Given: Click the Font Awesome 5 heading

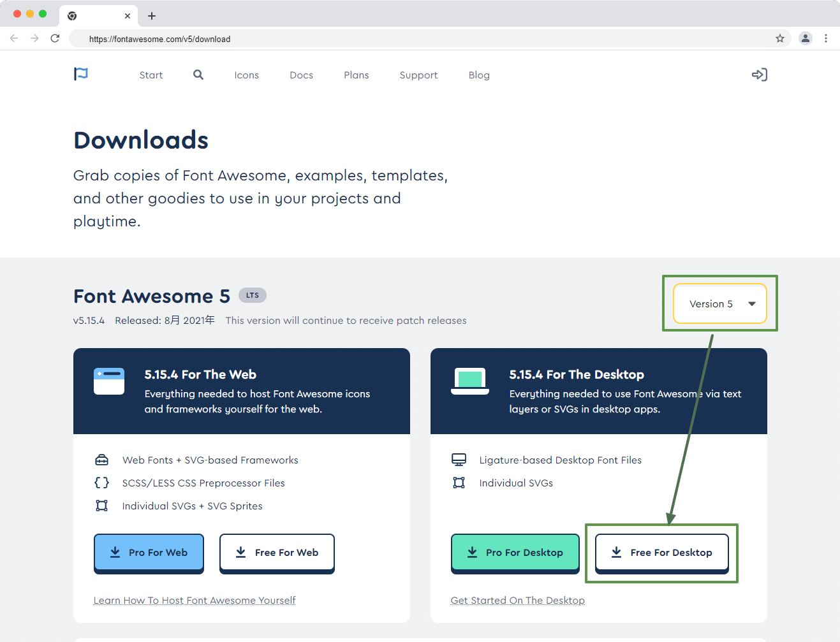Looking at the screenshot, I should [152, 296].
